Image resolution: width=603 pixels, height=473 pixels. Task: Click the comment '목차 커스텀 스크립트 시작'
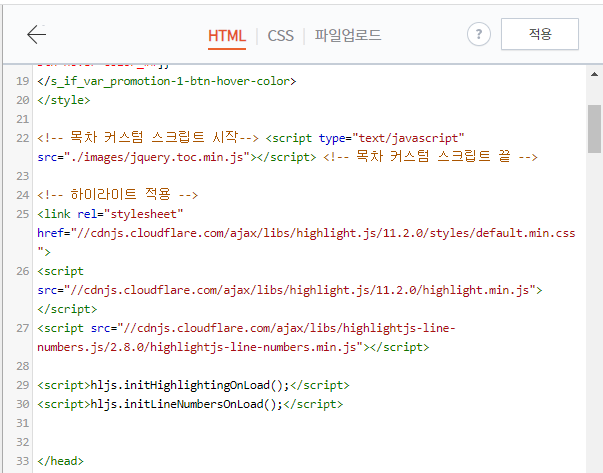(148, 137)
